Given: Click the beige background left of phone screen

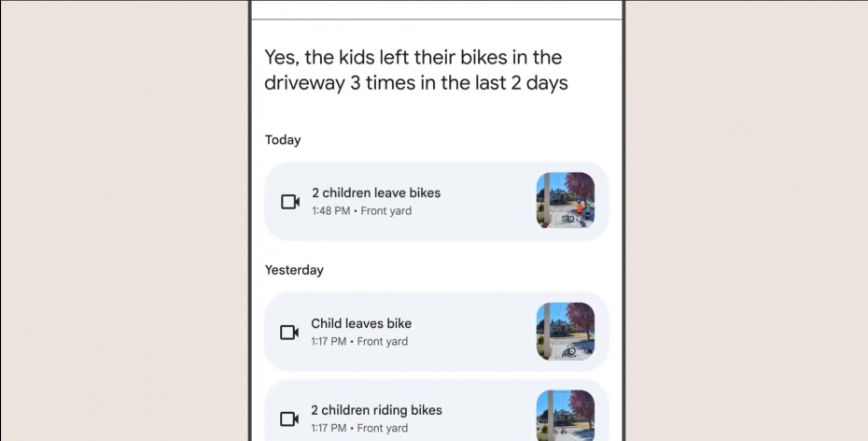Looking at the screenshot, I should click(x=124, y=220).
